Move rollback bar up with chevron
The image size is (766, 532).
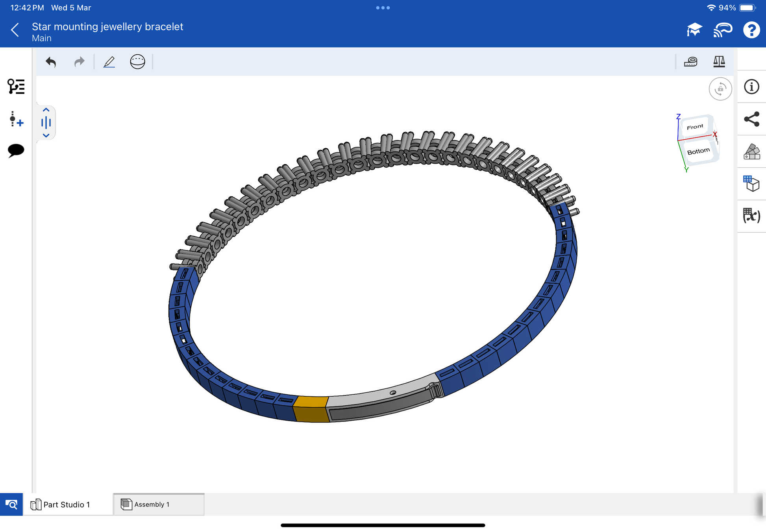46,110
